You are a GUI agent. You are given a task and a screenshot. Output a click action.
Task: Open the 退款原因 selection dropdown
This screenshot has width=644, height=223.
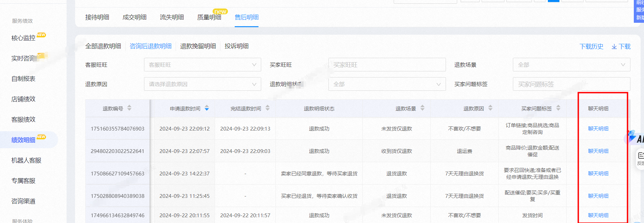tap(202, 84)
